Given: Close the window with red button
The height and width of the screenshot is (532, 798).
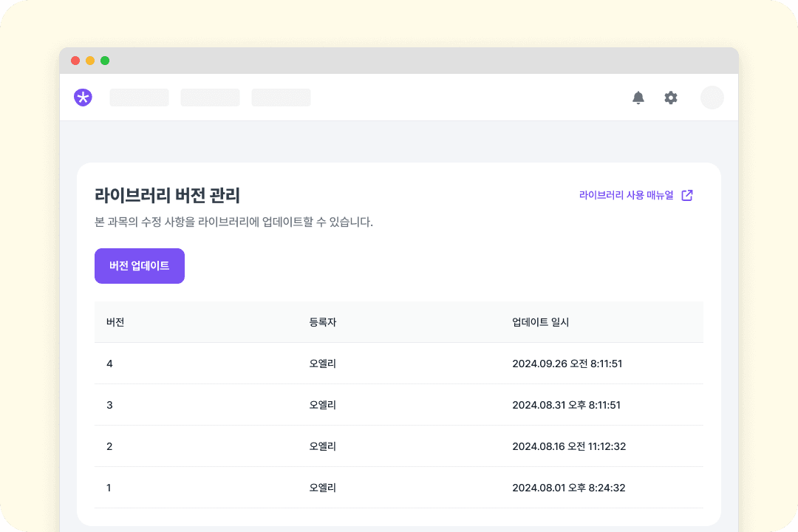Looking at the screenshot, I should click(75, 61).
